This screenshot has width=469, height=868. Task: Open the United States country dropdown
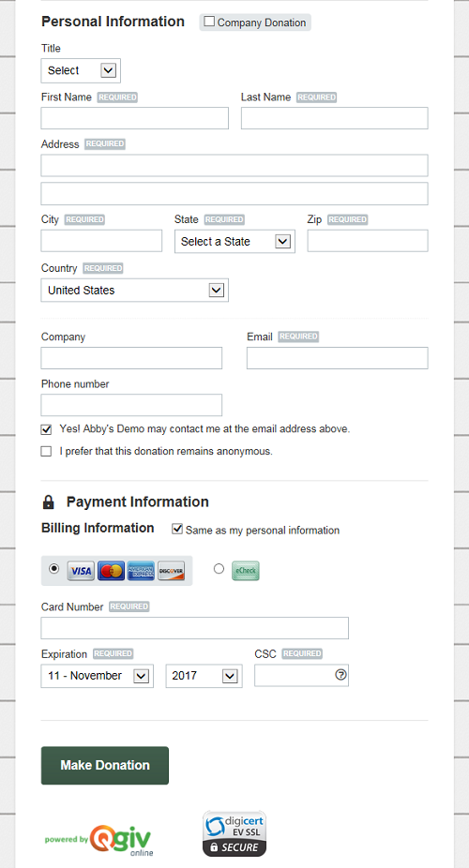pos(134,290)
